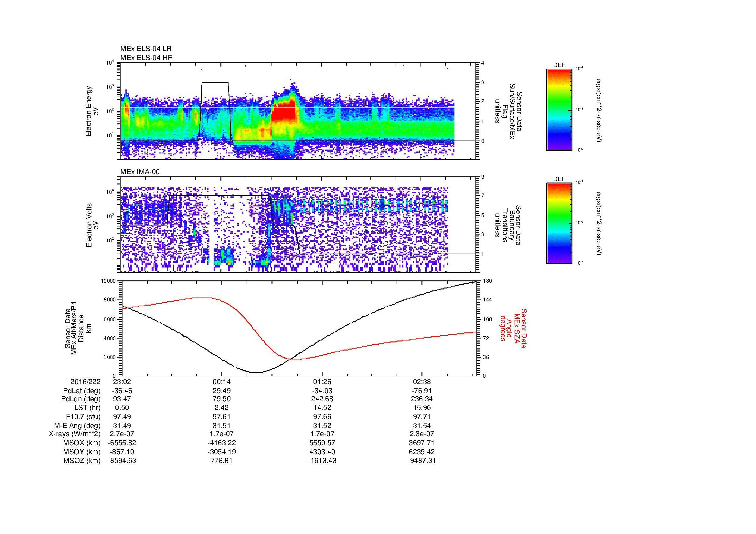The height and width of the screenshot is (534, 756).
Task: Click the 00:14 time tick label
Action: (222, 382)
